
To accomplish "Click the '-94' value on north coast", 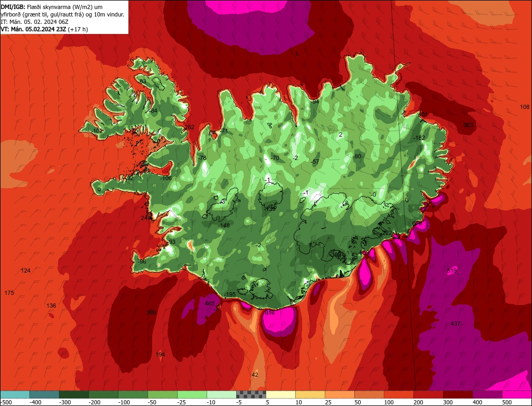I will click(315, 101).
